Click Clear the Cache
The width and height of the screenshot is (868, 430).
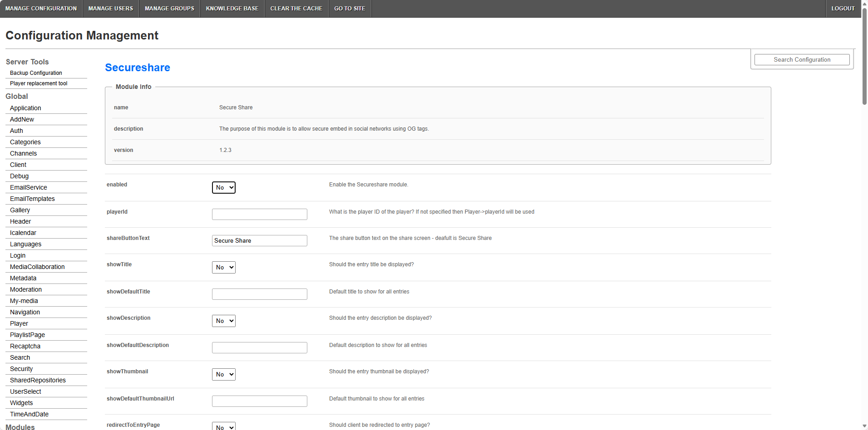(x=296, y=9)
